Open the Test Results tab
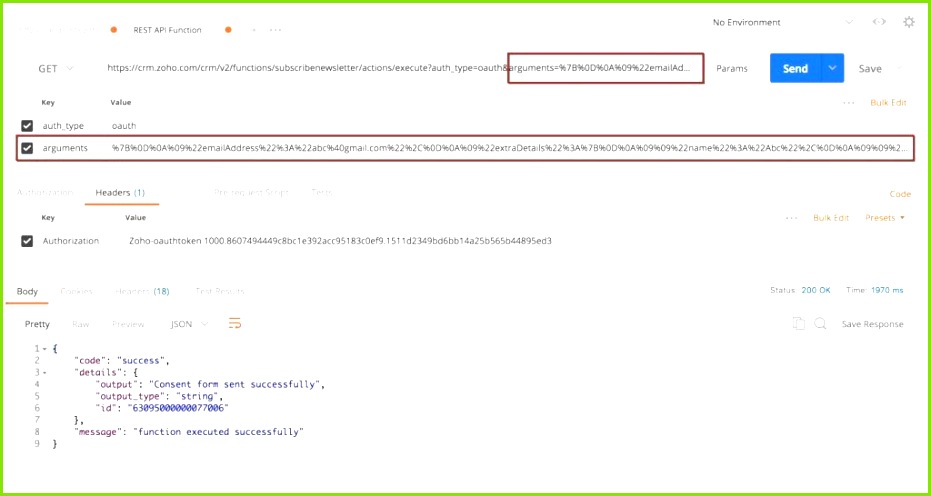 point(220,291)
